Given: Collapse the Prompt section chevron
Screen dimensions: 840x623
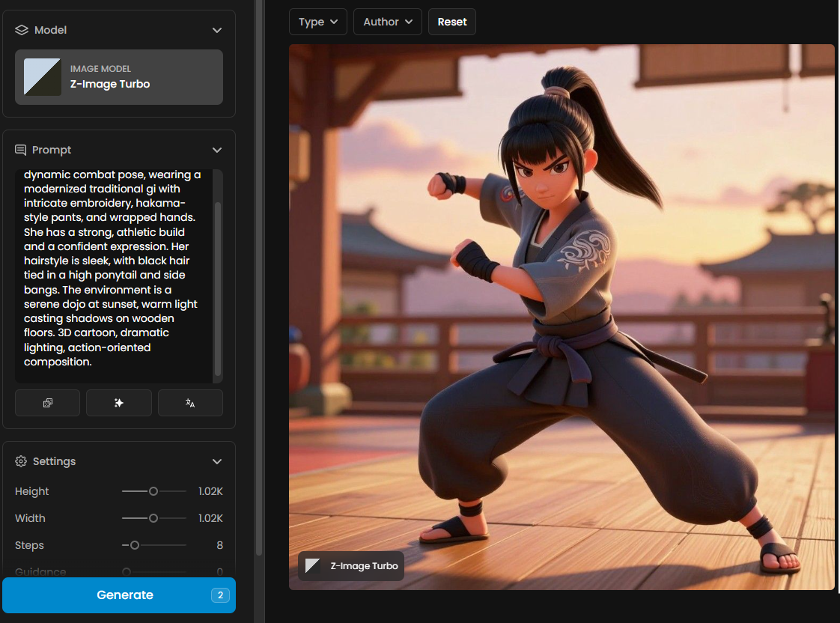Looking at the screenshot, I should [x=217, y=150].
